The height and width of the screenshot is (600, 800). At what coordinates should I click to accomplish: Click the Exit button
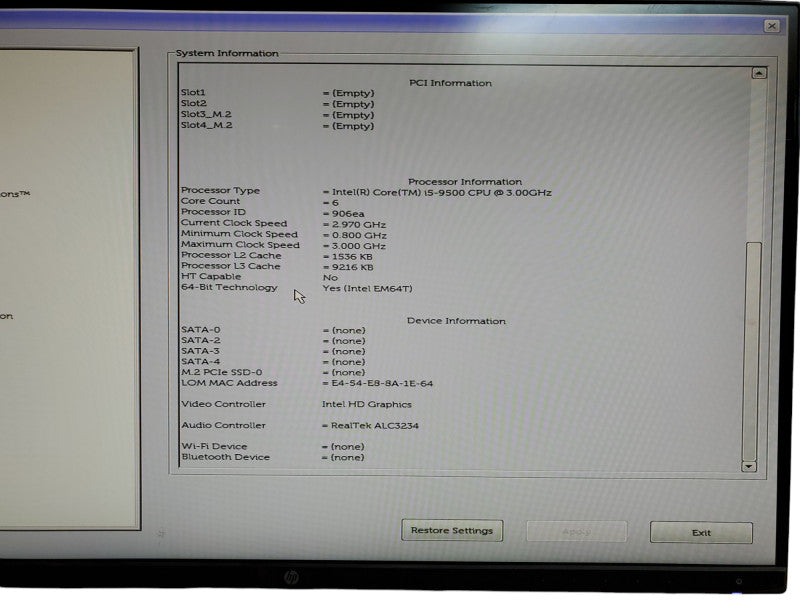pos(701,533)
